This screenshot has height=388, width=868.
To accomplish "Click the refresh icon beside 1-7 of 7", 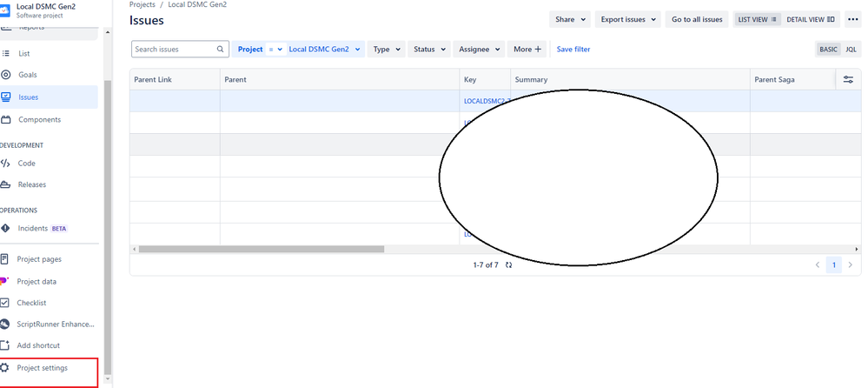I will point(509,265).
